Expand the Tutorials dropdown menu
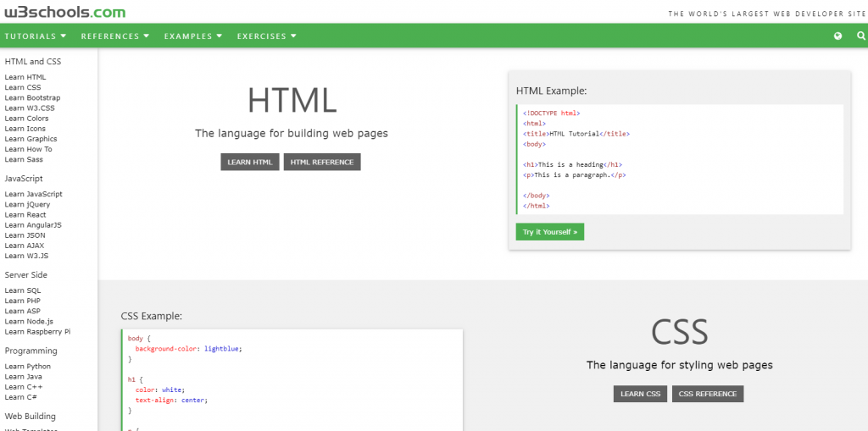Screen dimensions: 868x431 click(36, 36)
